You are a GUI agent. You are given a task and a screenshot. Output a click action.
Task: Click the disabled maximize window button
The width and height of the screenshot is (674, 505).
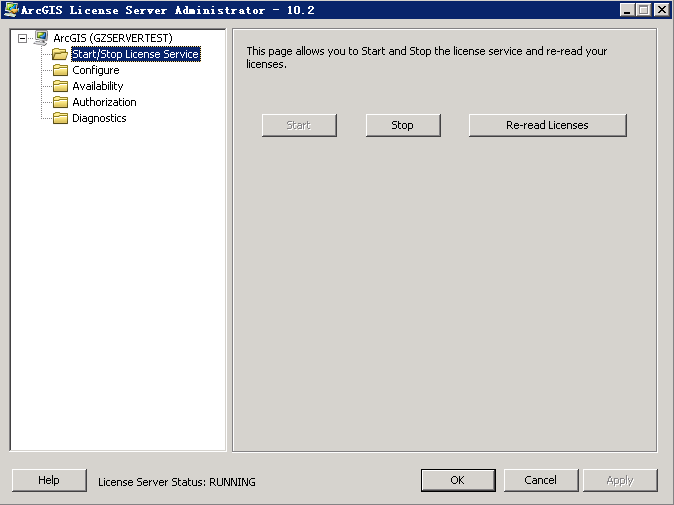pos(643,9)
